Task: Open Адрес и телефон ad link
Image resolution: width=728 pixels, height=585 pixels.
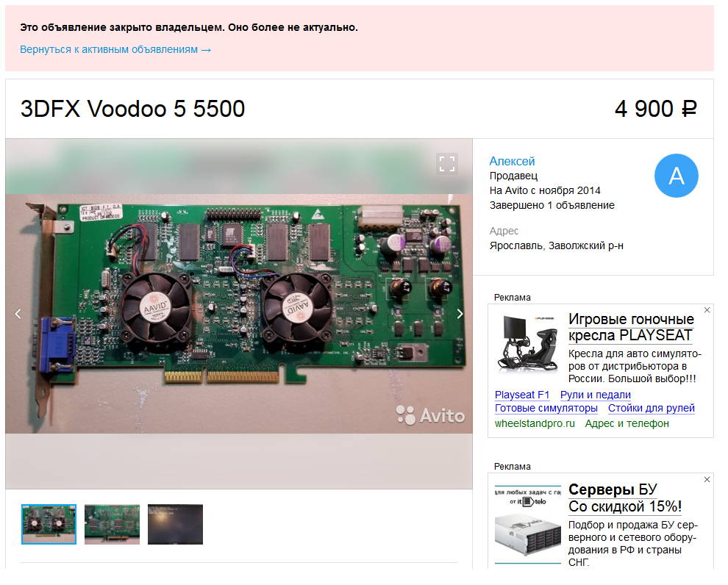Action: 627,423
